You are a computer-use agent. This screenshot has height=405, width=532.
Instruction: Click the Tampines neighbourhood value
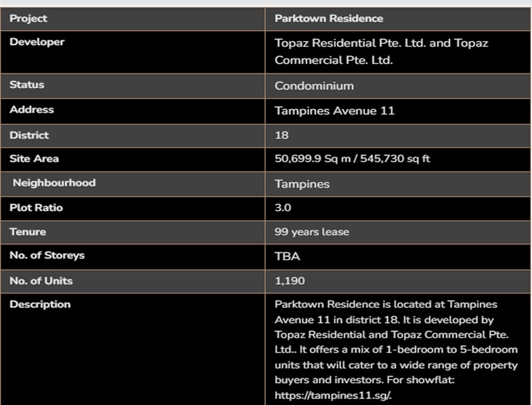[302, 184]
